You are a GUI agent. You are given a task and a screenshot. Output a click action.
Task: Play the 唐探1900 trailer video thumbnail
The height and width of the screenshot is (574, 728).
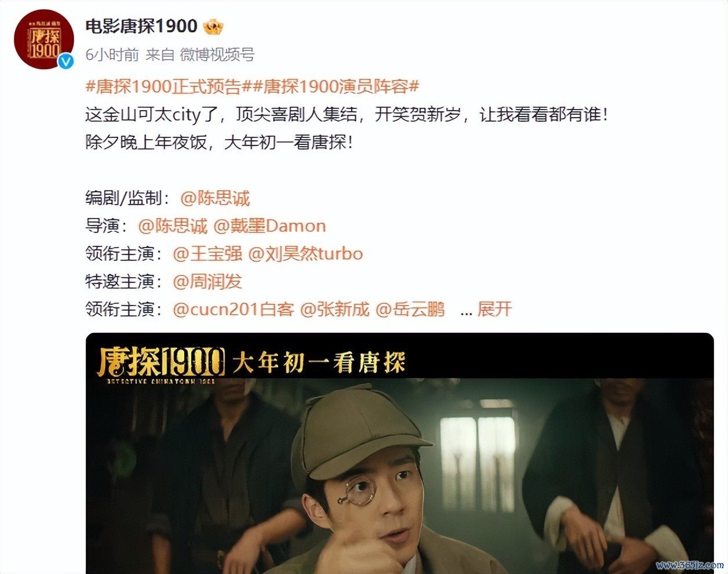point(400,453)
